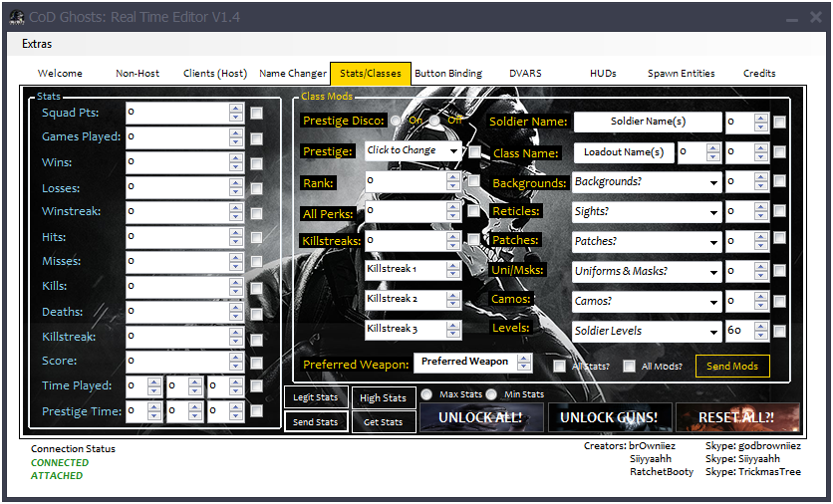Select the Min Stats radio button

[x=491, y=394]
